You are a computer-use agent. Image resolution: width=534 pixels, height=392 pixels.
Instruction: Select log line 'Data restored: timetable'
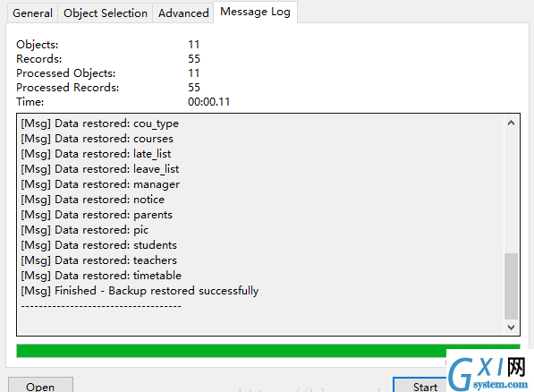coord(101,276)
